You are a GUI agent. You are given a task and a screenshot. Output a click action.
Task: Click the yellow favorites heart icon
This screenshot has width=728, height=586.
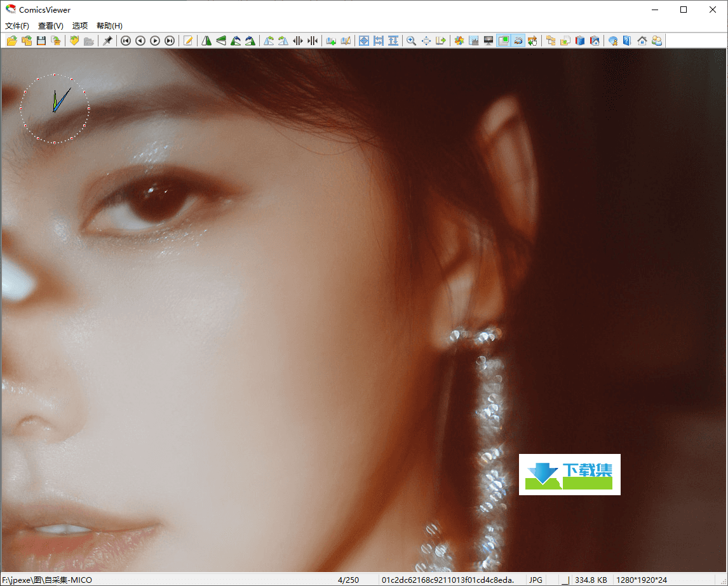tap(74, 41)
